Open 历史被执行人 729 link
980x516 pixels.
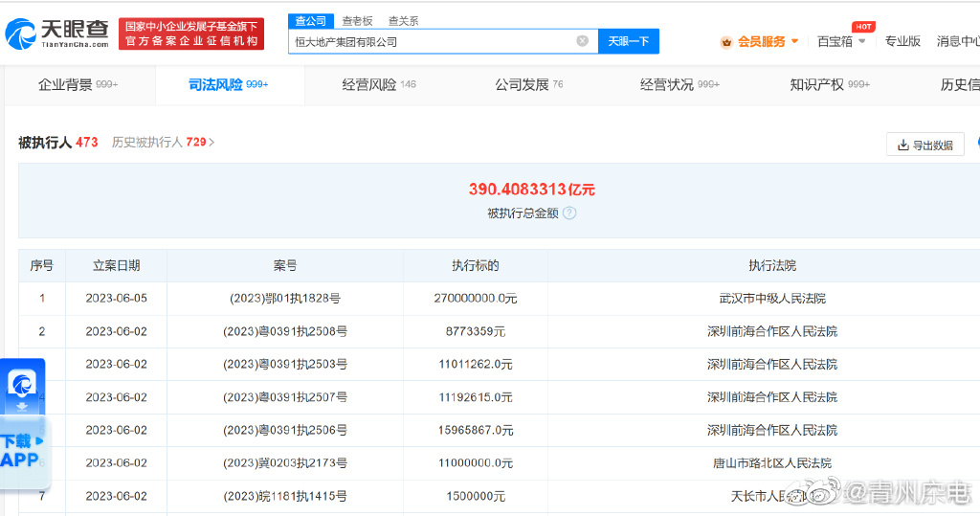point(163,143)
